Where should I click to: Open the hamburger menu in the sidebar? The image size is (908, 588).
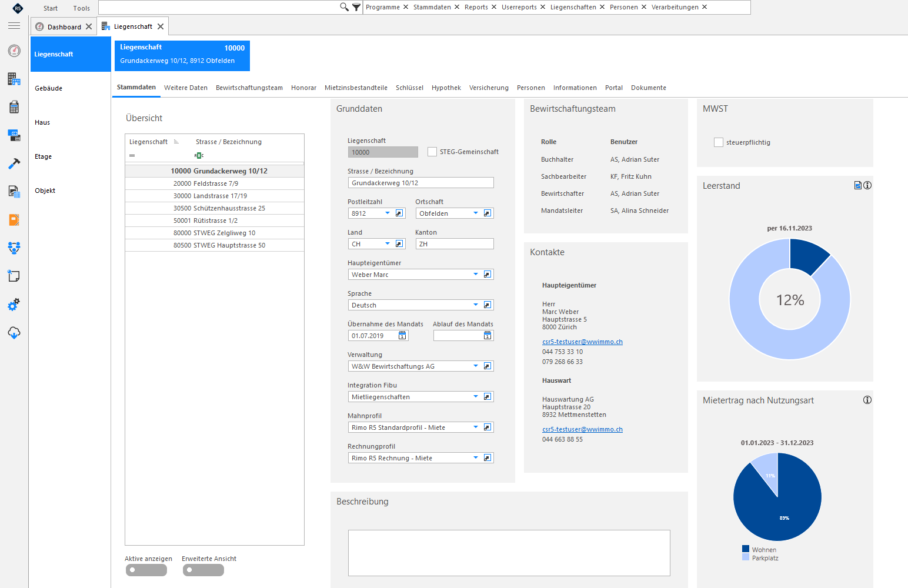point(14,25)
